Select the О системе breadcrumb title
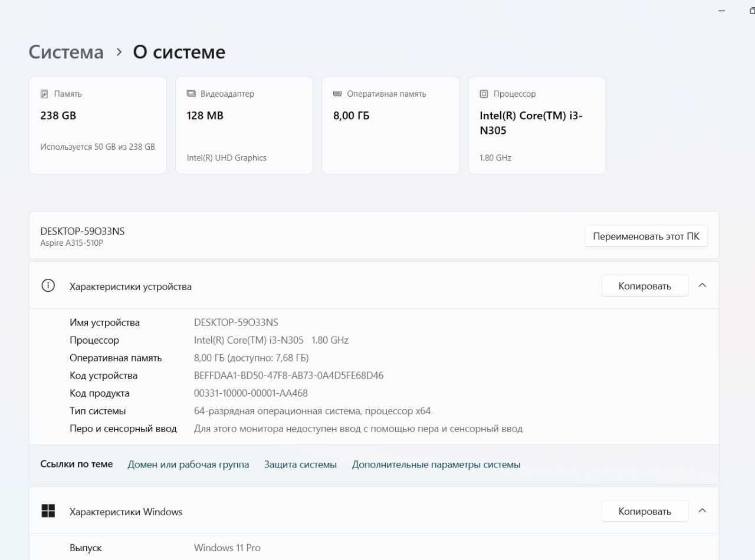The image size is (755, 560). (x=179, y=52)
